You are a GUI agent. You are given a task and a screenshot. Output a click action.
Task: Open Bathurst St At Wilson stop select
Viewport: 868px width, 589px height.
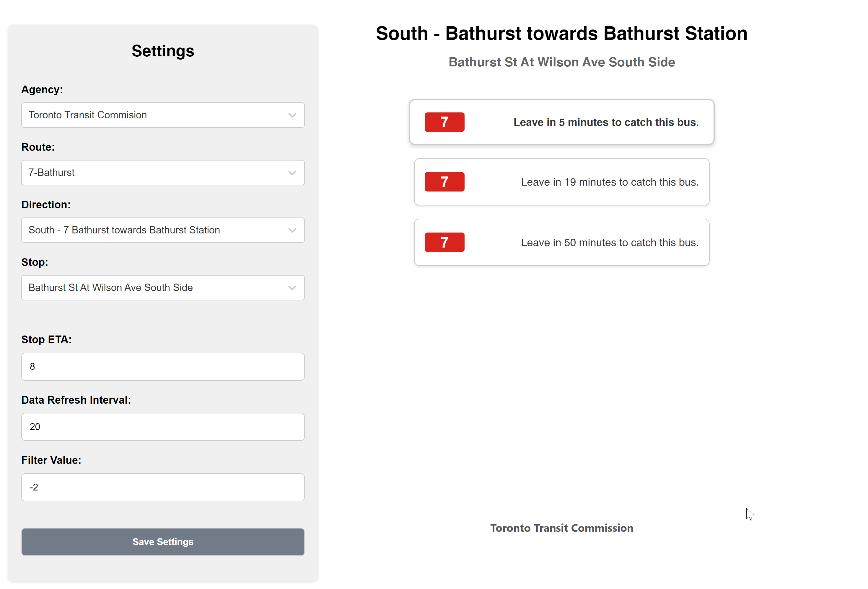point(149,288)
